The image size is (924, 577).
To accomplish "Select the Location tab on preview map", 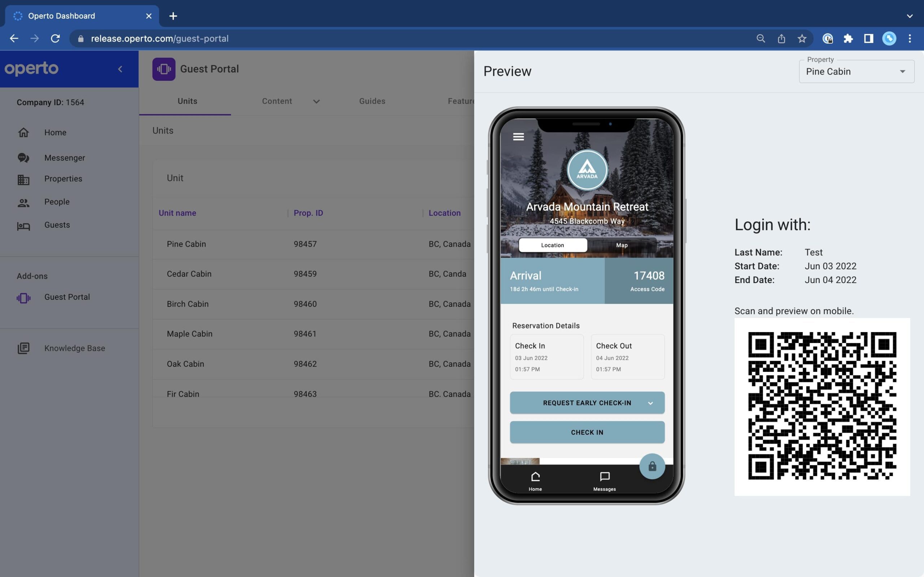I will coord(552,245).
